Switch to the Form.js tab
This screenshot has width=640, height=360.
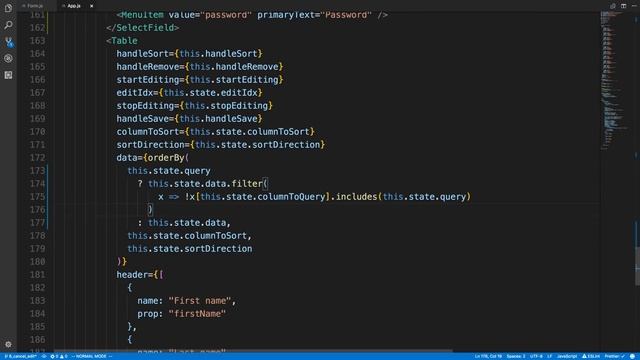coord(35,6)
